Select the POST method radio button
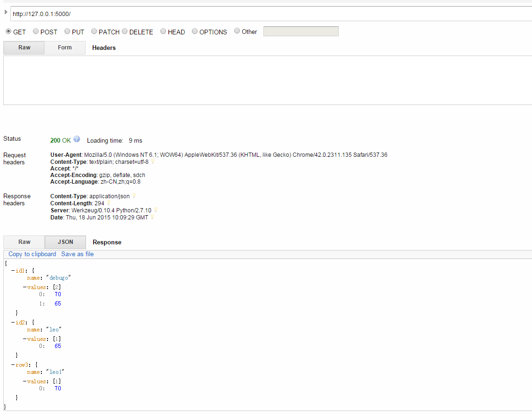This screenshot has width=532, height=420. pyautogui.click(x=36, y=31)
